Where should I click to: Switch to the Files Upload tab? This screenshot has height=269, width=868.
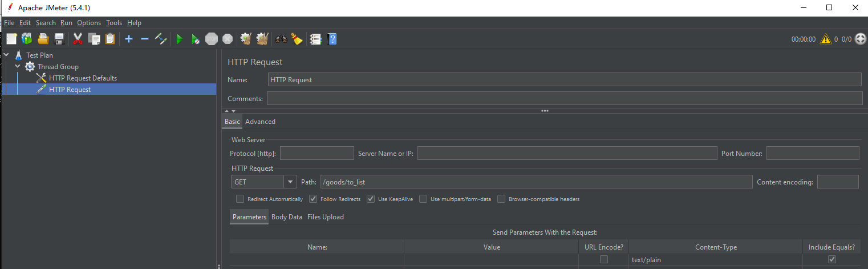pos(326,217)
